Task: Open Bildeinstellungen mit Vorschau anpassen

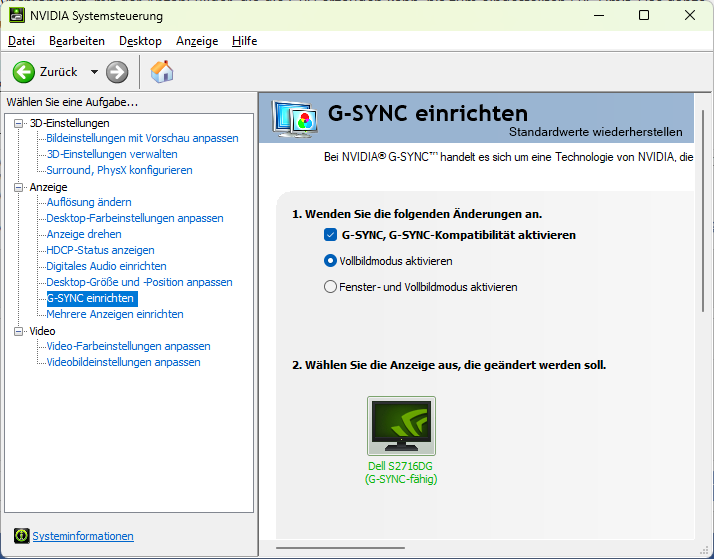Action: click(x=143, y=138)
